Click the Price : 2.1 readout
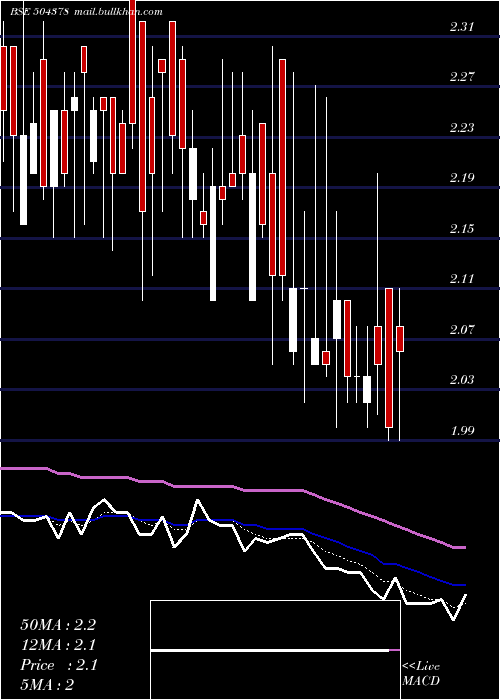The image size is (500, 700). pyautogui.click(x=58, y=665)
